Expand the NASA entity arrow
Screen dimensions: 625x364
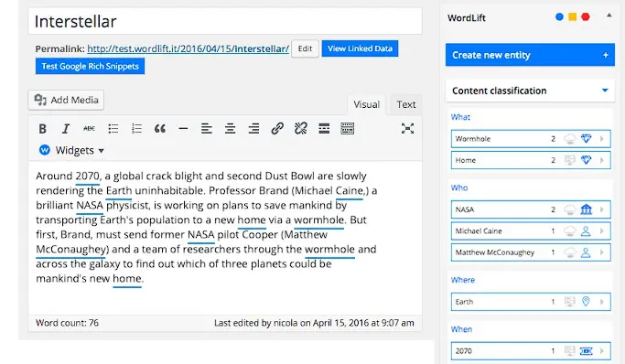point(602,209)
